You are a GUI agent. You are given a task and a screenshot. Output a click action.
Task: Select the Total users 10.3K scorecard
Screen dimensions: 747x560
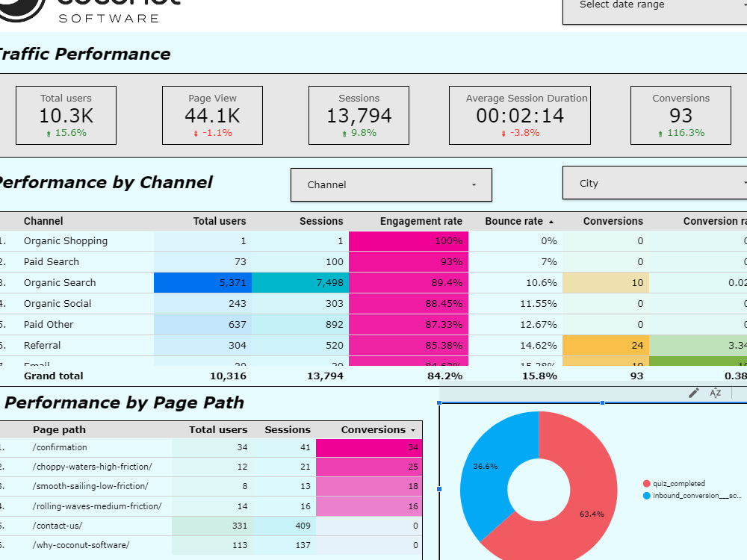tap(66, 115)
